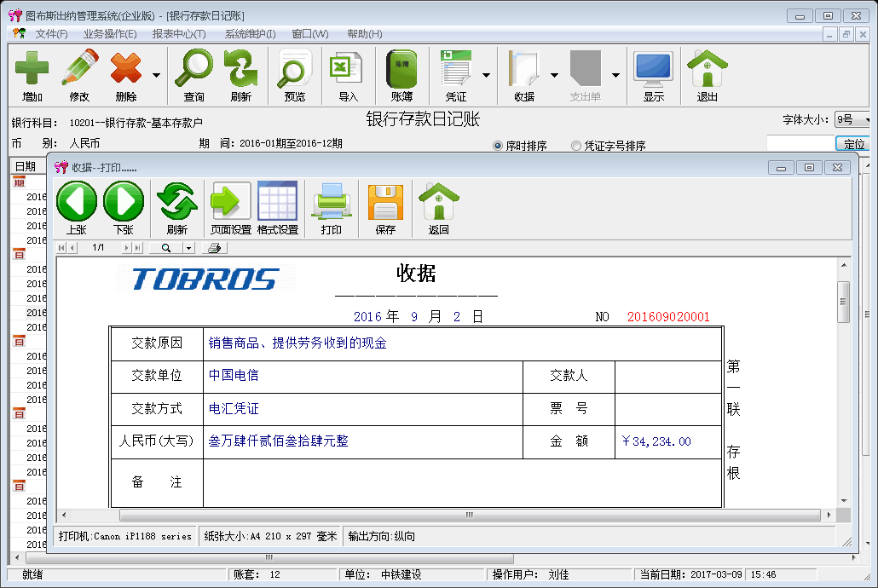Viewport: 878px width, 588px height.
Task: Open the 文件(F) menu
Action: 51,33
